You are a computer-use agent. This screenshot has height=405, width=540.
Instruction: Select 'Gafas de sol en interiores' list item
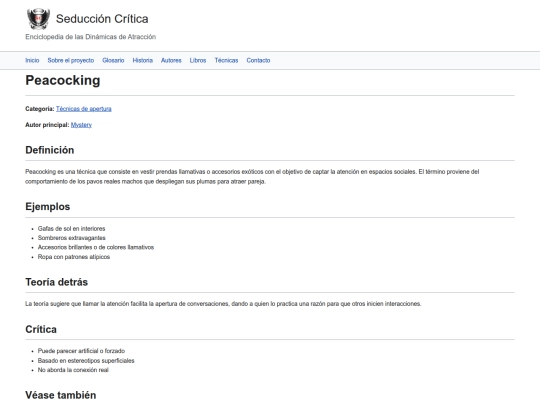click(x=72, y=229)
